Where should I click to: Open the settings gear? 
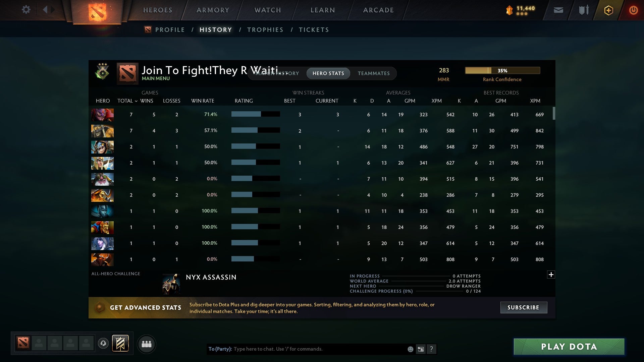(26, 10)
